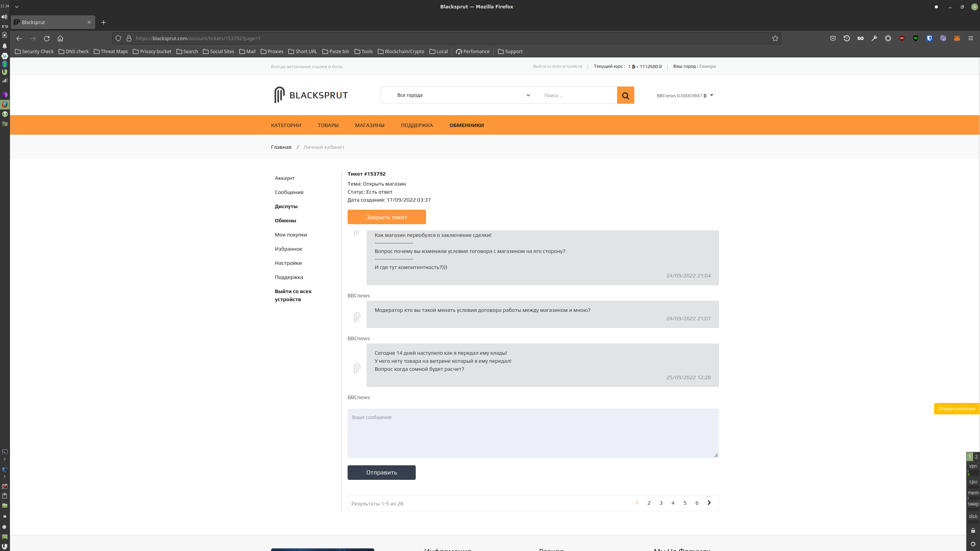980x551 pixels.
Task: Open the uBlock Origin extension icon
Action: pos(902,38)
